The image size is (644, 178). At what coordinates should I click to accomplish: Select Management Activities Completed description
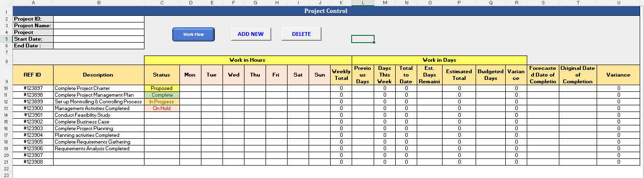pos(99,108)
